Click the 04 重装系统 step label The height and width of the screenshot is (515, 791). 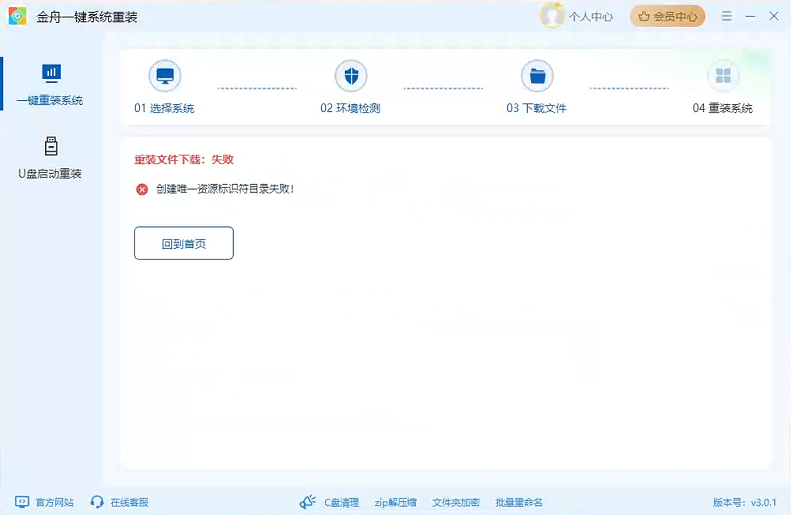(x=722, y=108)
